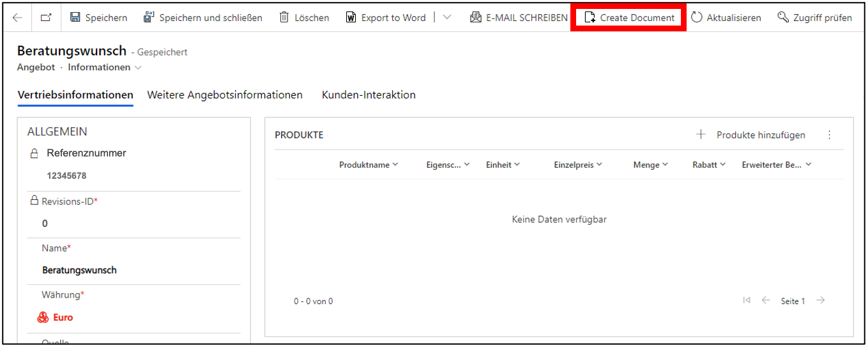Open record in new window icon

pyautogui.click(x=46, y=18)
